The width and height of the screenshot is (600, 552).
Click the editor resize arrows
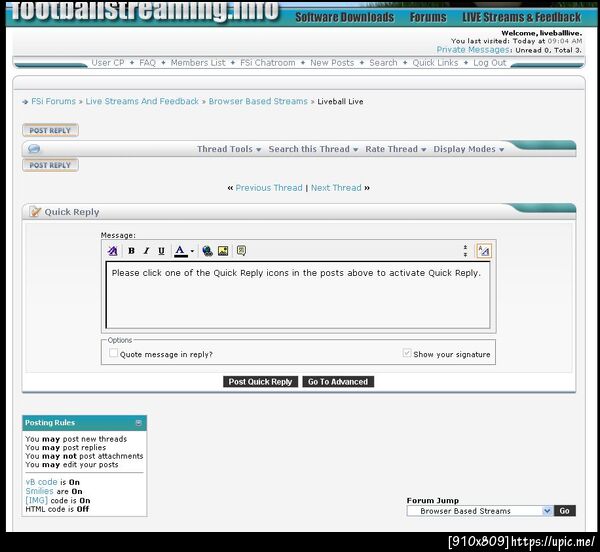465,251
